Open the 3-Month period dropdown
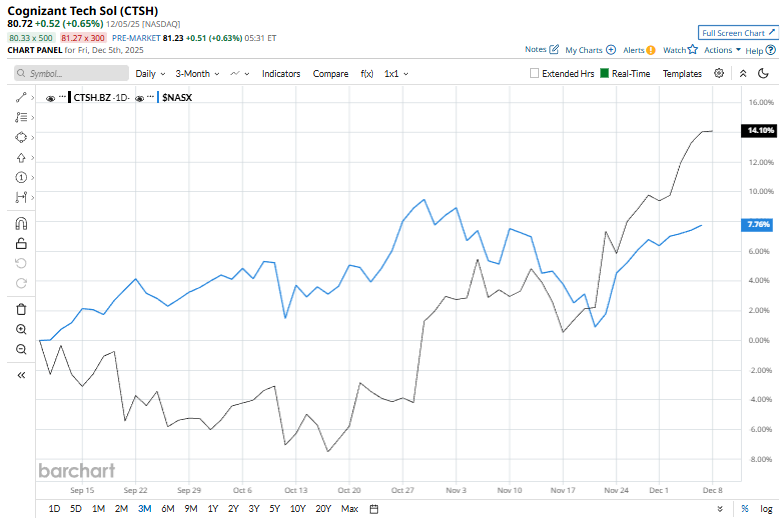Image resolution: width=782 pixels, height=521 pixels. pos(197,74)
